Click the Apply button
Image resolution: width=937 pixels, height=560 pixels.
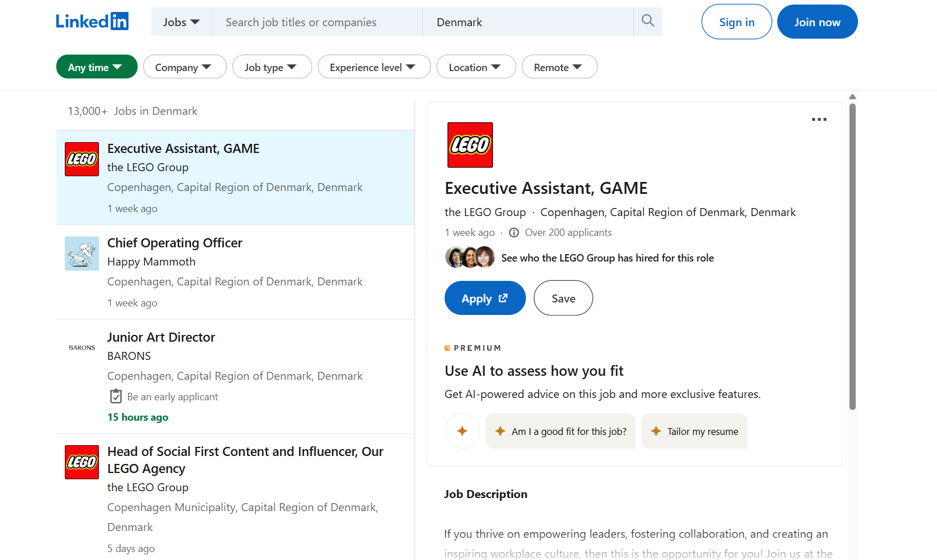point(485,298)
